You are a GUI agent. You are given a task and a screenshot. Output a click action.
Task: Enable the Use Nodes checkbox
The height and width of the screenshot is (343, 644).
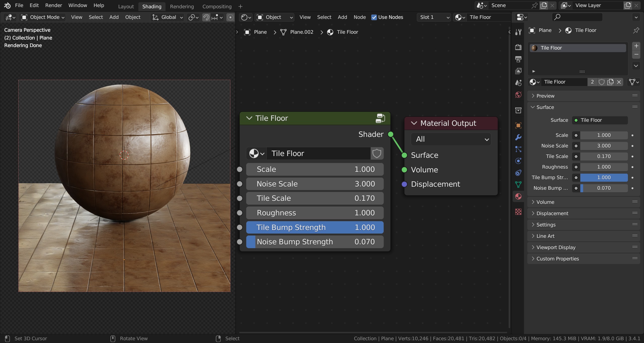coord(374,17)
